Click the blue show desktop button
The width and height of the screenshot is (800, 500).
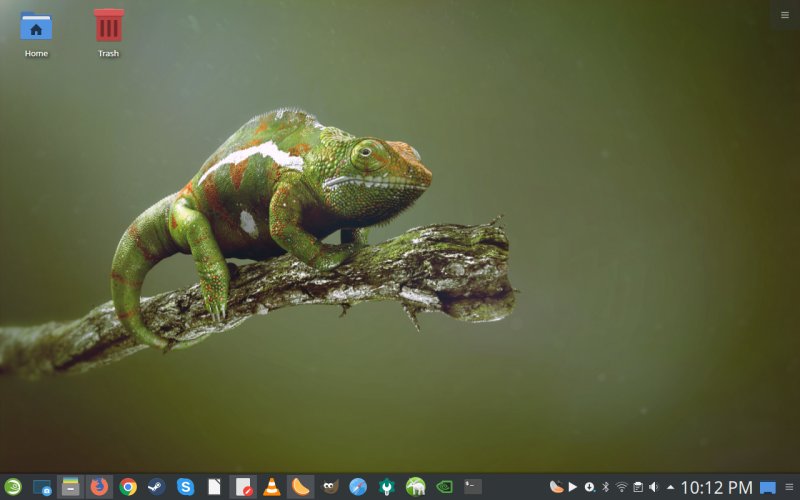(768, 487)
